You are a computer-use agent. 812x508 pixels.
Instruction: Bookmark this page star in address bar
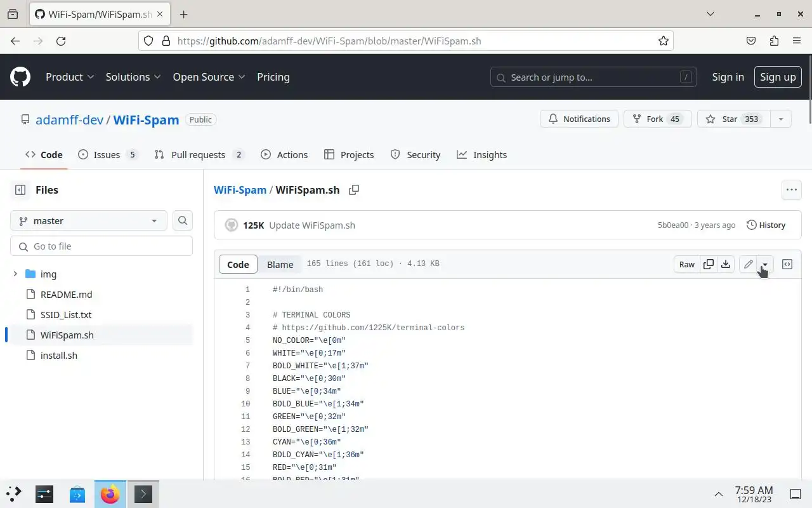[663, 41]
